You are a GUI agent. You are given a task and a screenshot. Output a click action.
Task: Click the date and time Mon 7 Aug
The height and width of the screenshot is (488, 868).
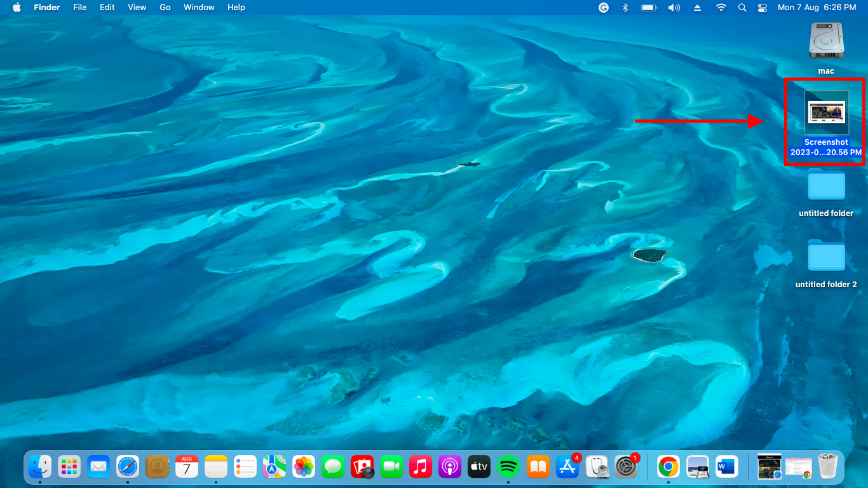coord(817,7)
